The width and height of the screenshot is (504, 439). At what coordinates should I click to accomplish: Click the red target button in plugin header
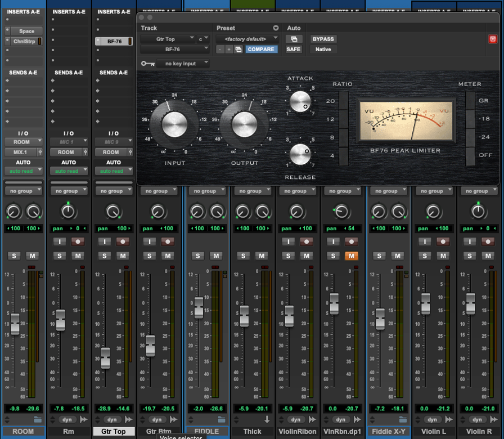(492, 39)
